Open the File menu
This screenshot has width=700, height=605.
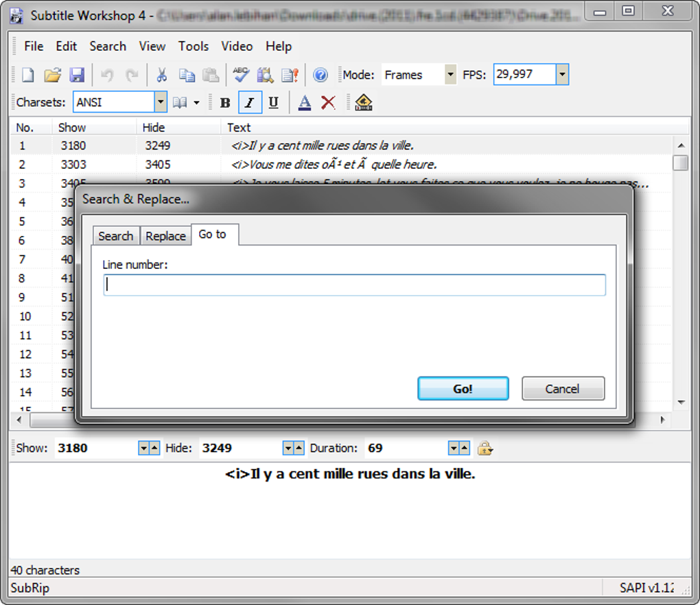coord(34,47)
